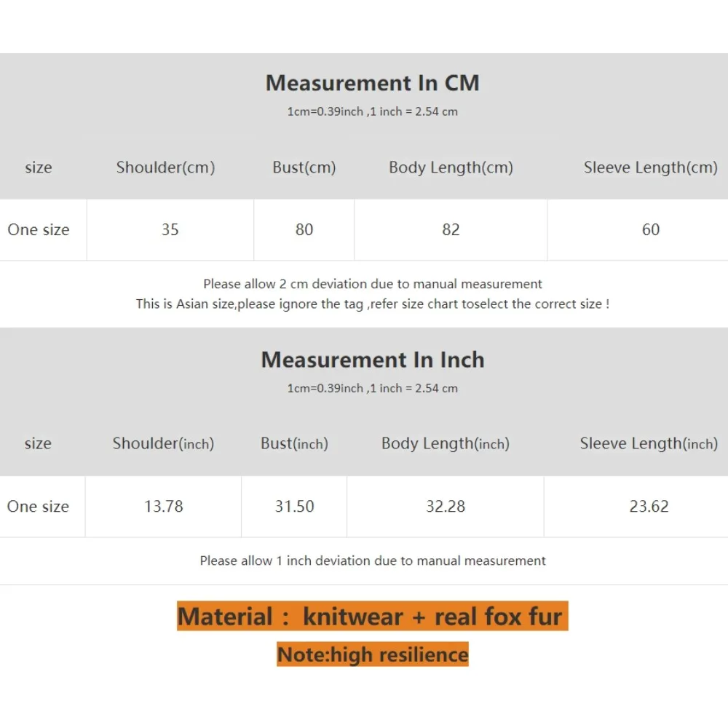Select the 23.62 sleeve length value
This screenshot has height=728, width=728.
pos(649,507)
